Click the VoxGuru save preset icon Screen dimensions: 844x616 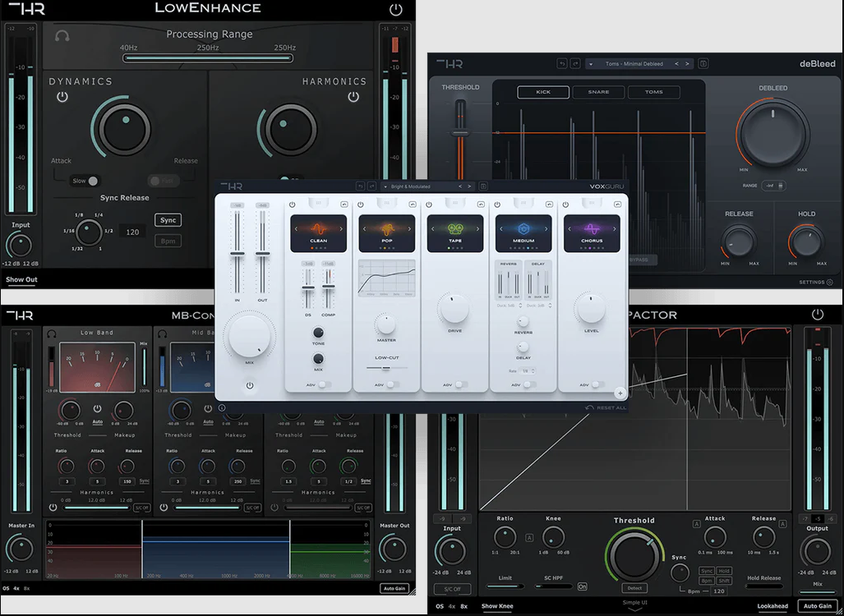[483, 186]
